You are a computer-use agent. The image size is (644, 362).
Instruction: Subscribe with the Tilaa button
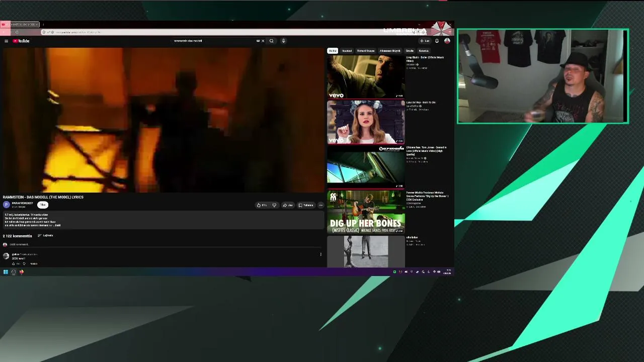coord(43,205)
